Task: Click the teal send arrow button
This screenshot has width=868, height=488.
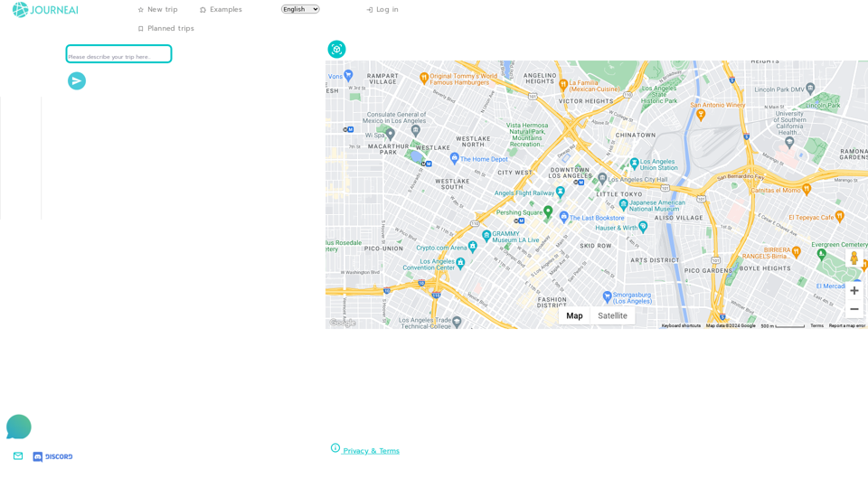Action: point(77,81)
